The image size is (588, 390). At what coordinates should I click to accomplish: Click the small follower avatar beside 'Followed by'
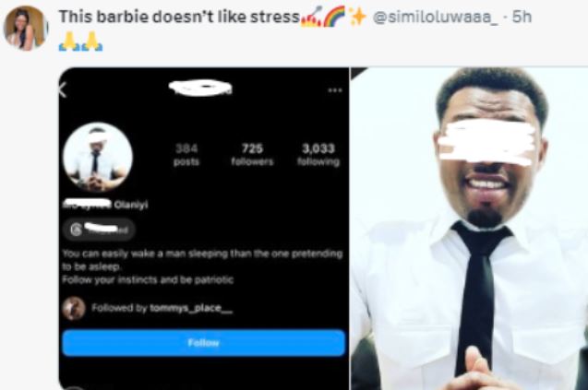[x=74, y=308]
